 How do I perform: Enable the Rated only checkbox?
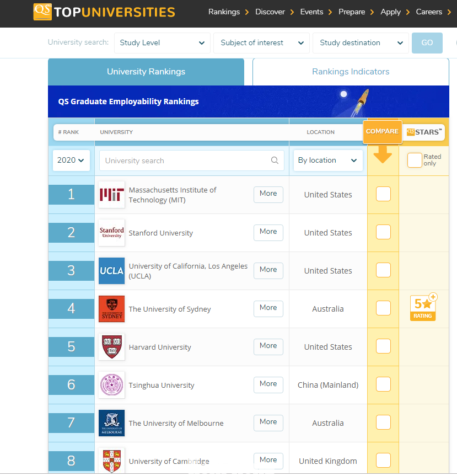[415, 160]
